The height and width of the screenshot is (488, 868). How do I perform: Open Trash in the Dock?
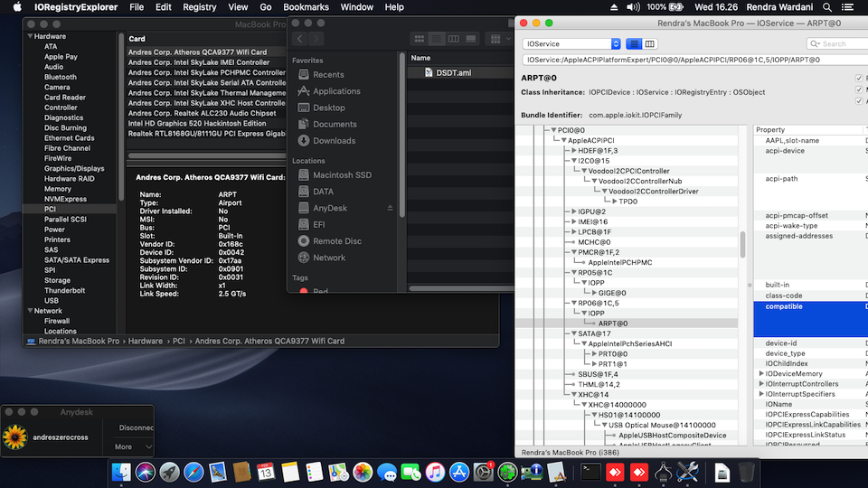coord(746,473)
